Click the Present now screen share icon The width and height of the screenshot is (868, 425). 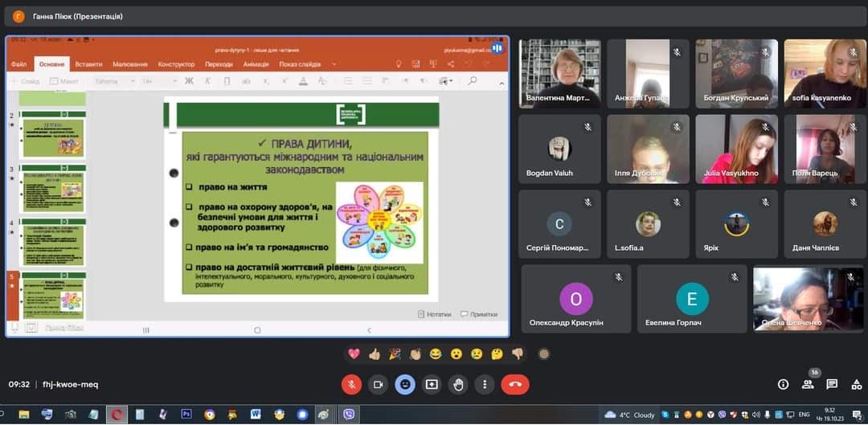click(432, 384)
